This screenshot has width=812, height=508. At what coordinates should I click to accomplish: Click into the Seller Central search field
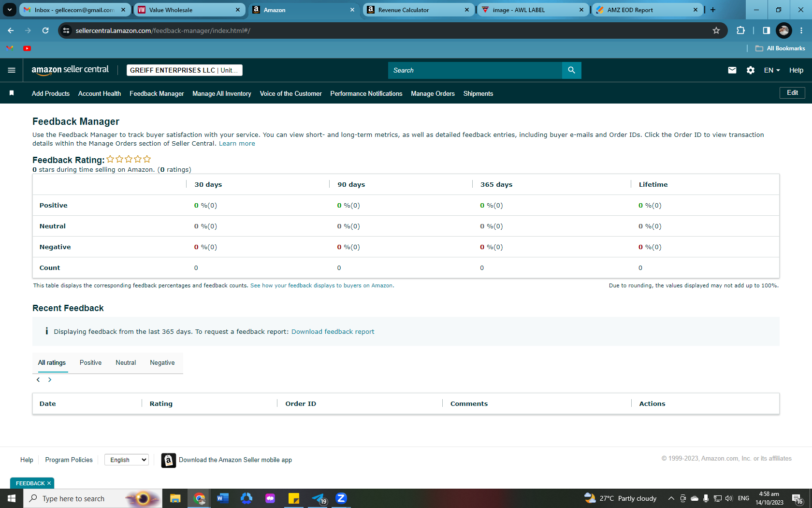(475, 70)
